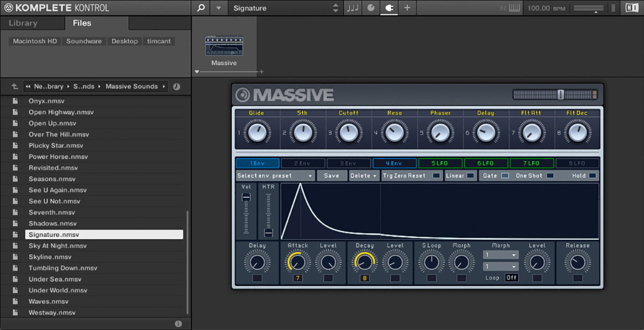The height and width of the screenshot is (330, 644).
Task: Enable Linear mode in the envelope section
Action: point(461,176)
